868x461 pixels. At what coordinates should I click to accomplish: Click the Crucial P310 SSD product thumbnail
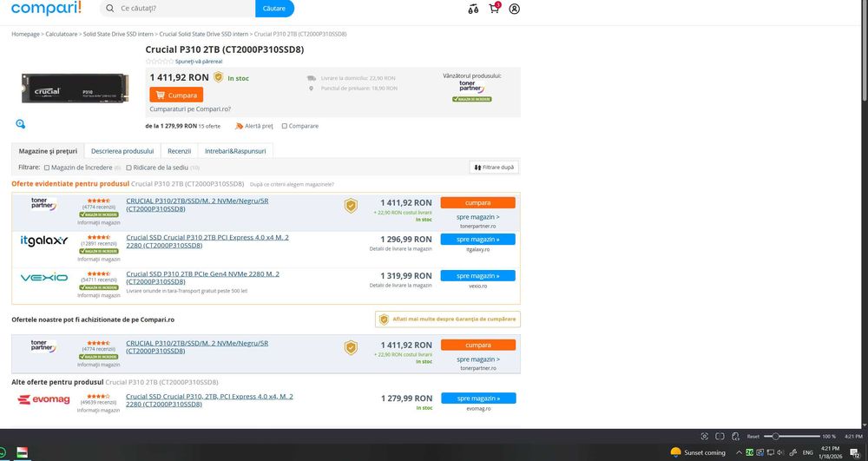tap(75, 89)
